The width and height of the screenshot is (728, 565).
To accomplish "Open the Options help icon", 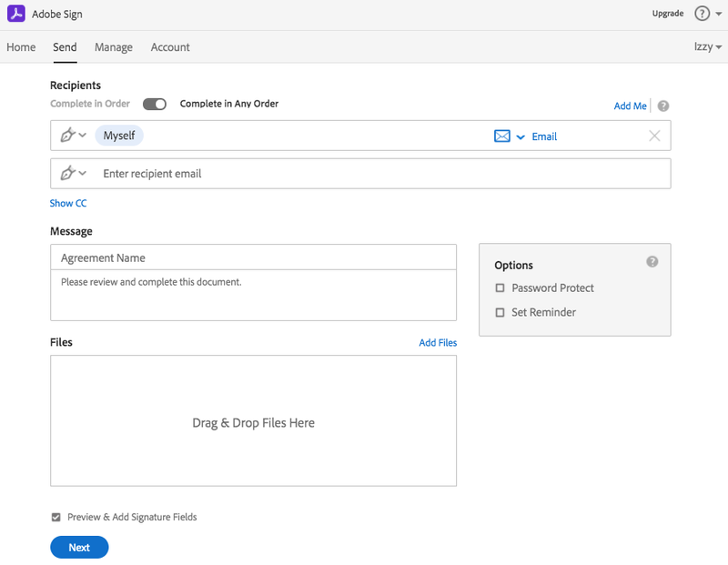I will point(652,262).
